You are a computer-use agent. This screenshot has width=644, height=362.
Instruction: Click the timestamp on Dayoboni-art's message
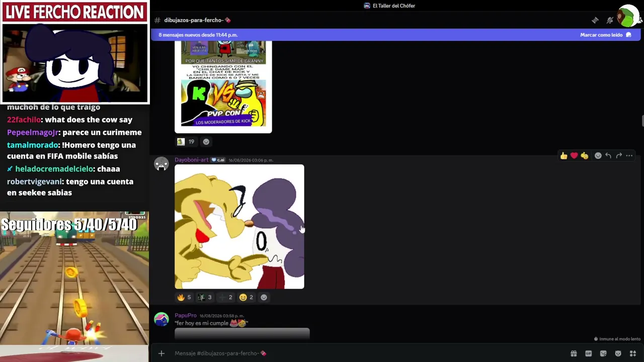pyautogui.click(x=251, y=160)
